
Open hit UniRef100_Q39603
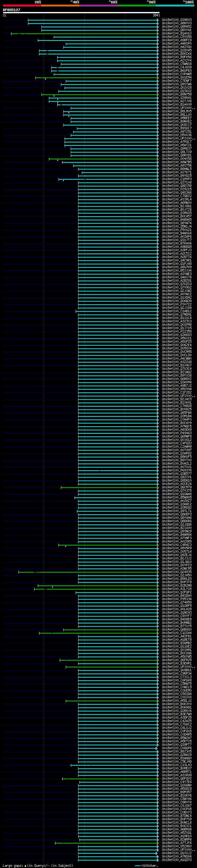coord(176,20)
